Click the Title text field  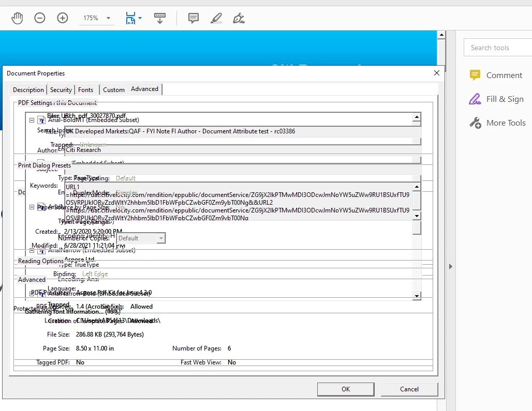(243, 131)
